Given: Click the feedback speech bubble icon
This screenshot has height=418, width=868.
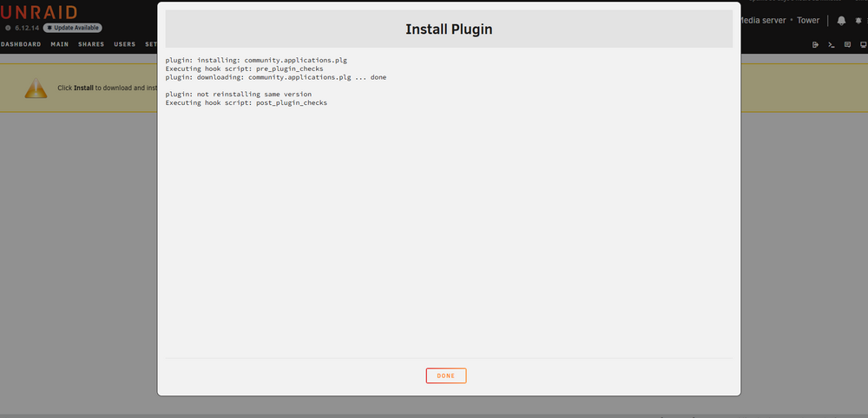Looking at the screenshot, I should pos(847,45).
